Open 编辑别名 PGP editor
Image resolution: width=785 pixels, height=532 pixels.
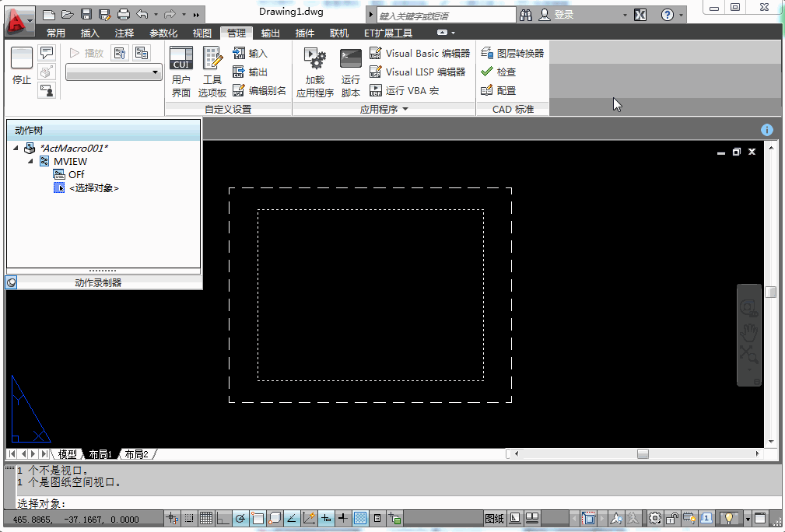[259, 90]
